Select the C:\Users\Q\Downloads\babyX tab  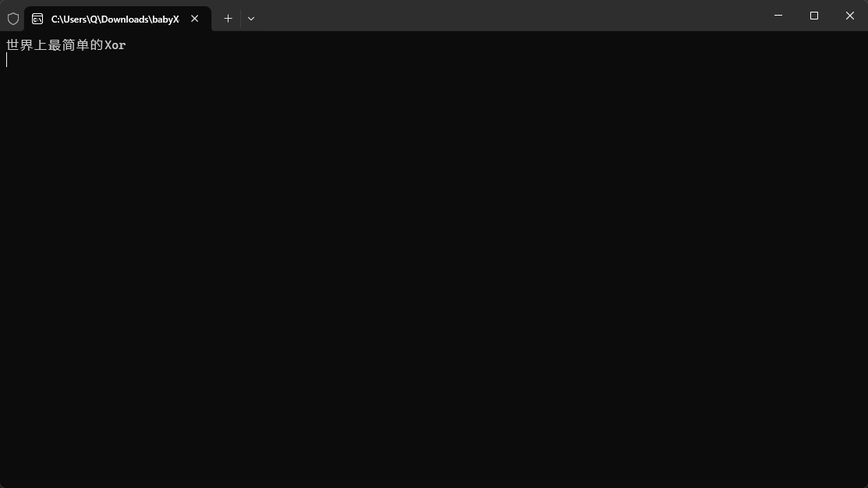point(117,19)
